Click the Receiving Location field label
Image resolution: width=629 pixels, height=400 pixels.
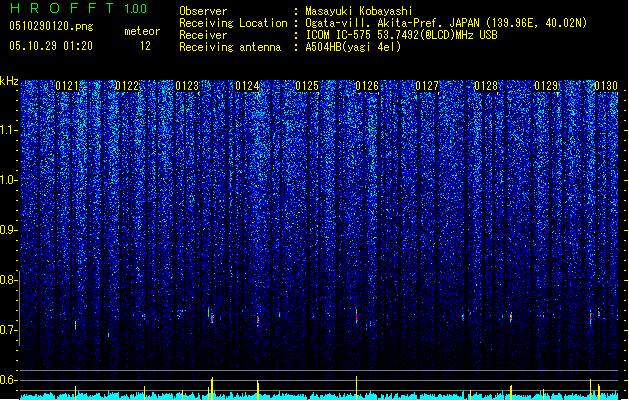(x=233, y=23)
